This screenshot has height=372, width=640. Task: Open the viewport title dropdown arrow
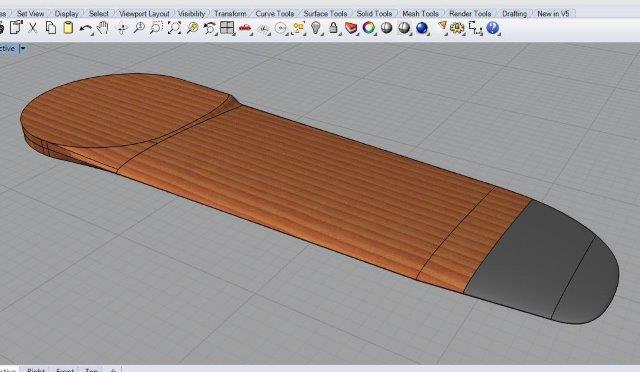[23, 48]
